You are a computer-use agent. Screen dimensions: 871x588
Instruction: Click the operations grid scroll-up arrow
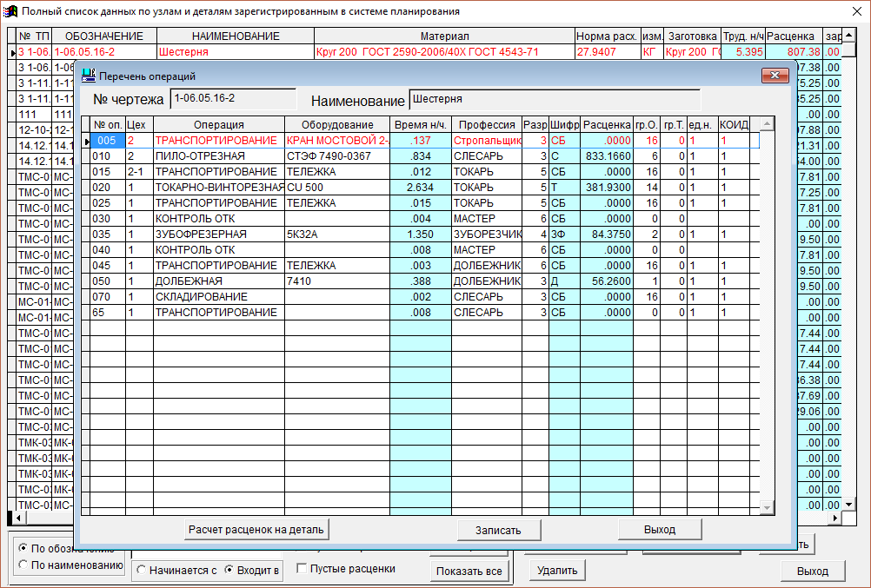[766, 124]
